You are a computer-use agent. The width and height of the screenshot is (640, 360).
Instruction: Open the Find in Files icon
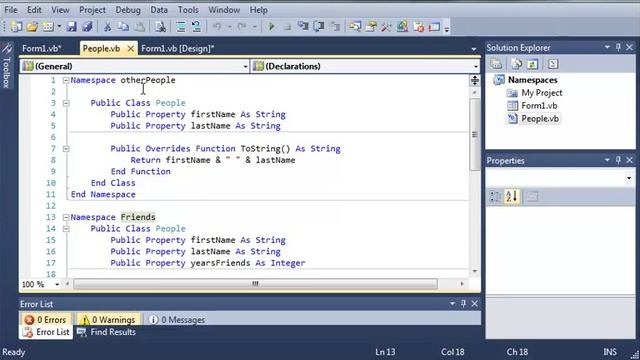(160, 27)
